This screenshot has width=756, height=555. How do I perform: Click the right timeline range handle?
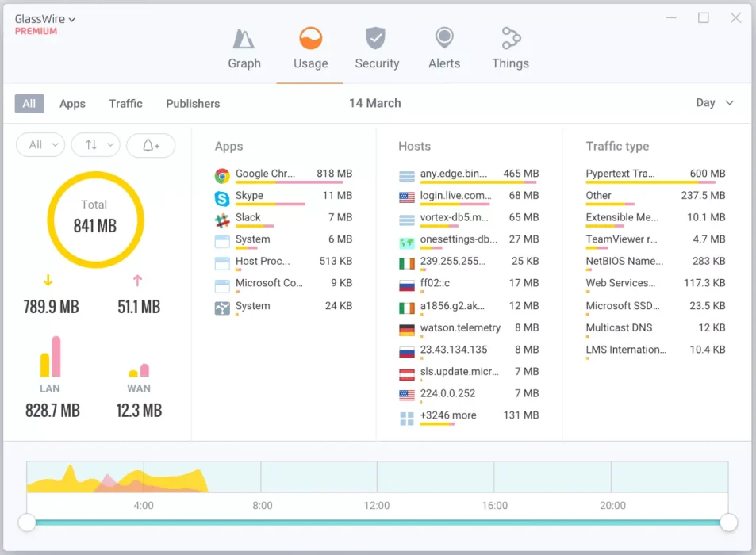tap(728, 522)
